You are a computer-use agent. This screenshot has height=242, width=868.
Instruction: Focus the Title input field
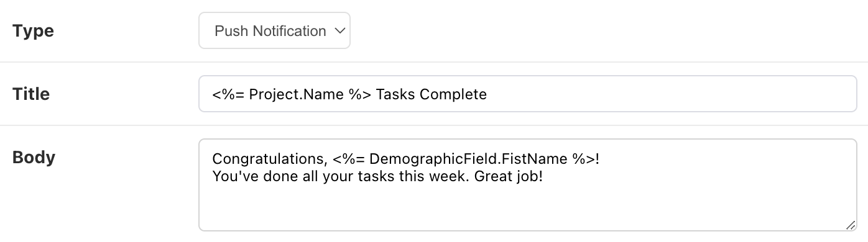pos(527,94)
